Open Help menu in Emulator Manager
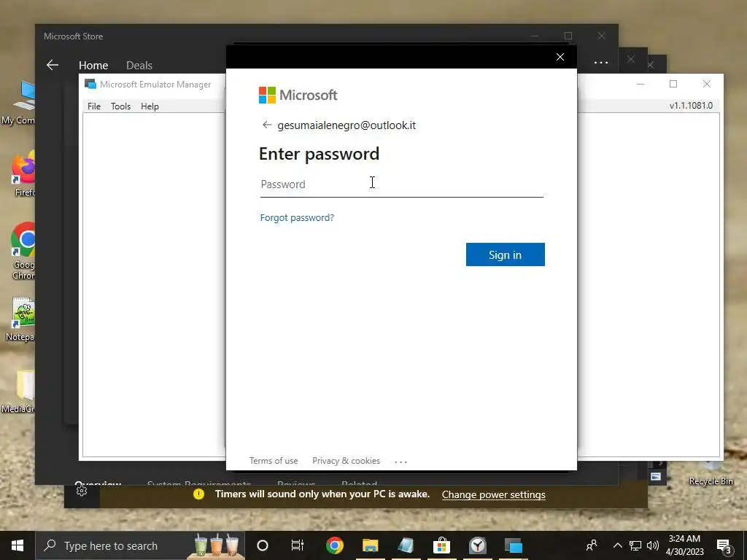This screenshot has width=747, height=560. (150, 106)
